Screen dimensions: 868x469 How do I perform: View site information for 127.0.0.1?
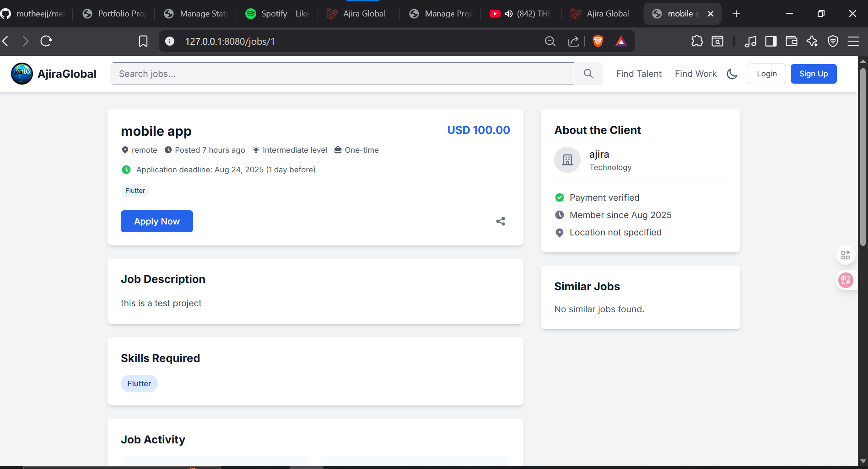pyautogui.click(x=170, y=41)
